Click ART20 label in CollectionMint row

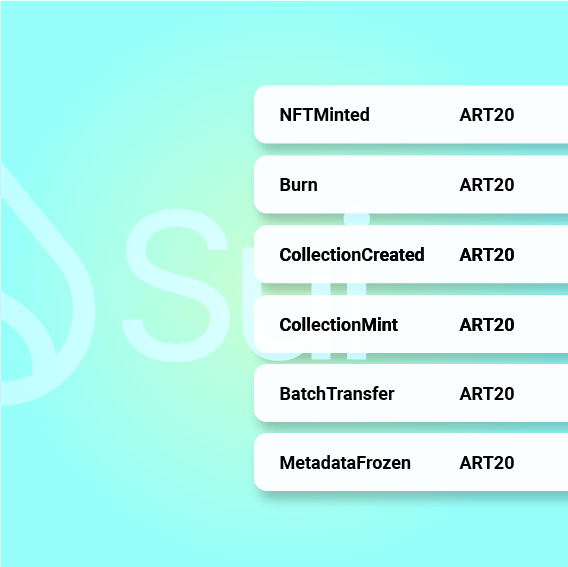[x=487, y=325]
